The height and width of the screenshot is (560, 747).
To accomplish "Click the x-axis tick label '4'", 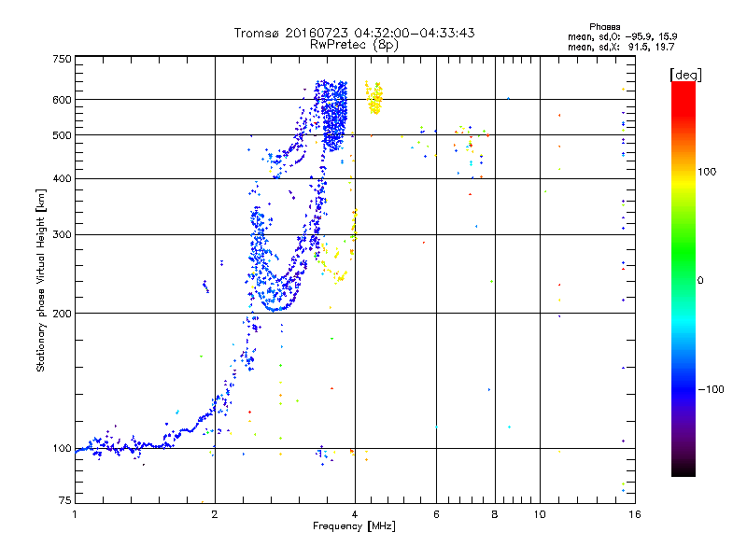I will point(355,514).
